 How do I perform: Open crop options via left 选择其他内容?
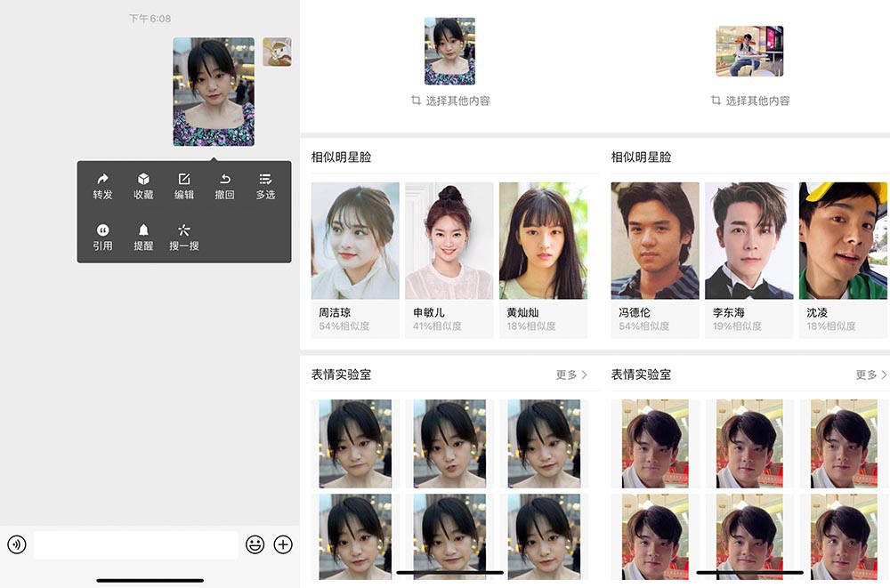click(x=449, y=100)
